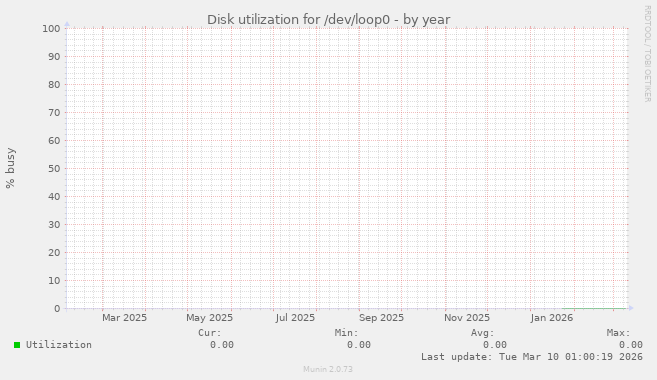Click the 60 tick label on y-axis
Viewport: 657px width, 380px height.
click(54, 141)
